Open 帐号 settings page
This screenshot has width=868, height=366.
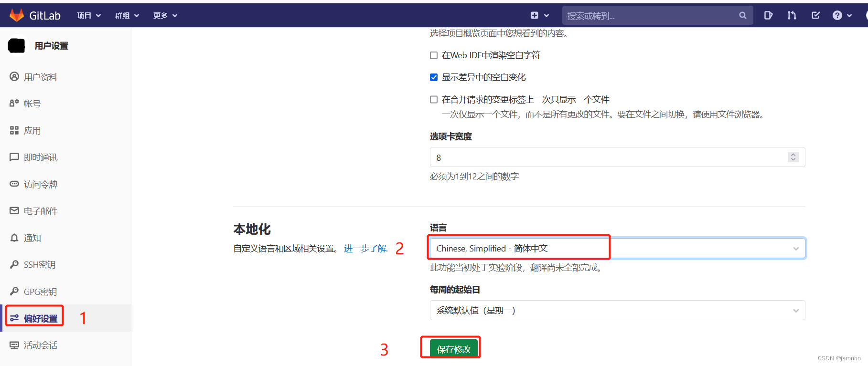click(32, 104)
